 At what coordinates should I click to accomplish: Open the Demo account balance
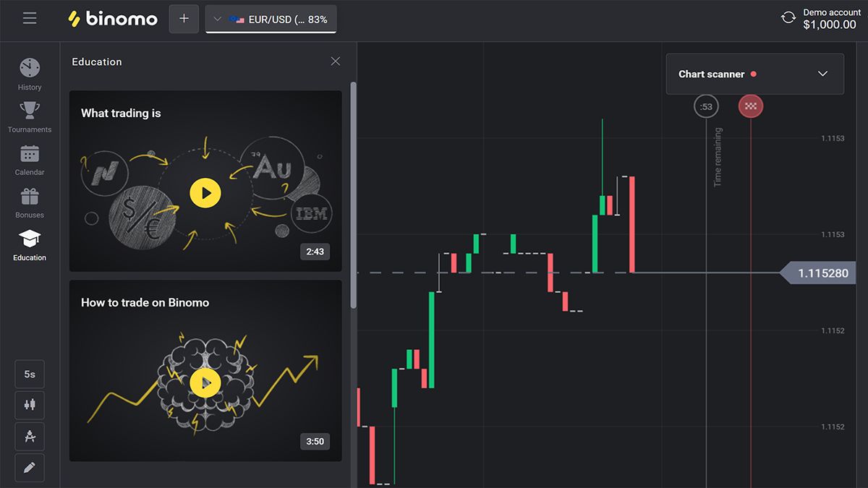click(x=829, y=19)
